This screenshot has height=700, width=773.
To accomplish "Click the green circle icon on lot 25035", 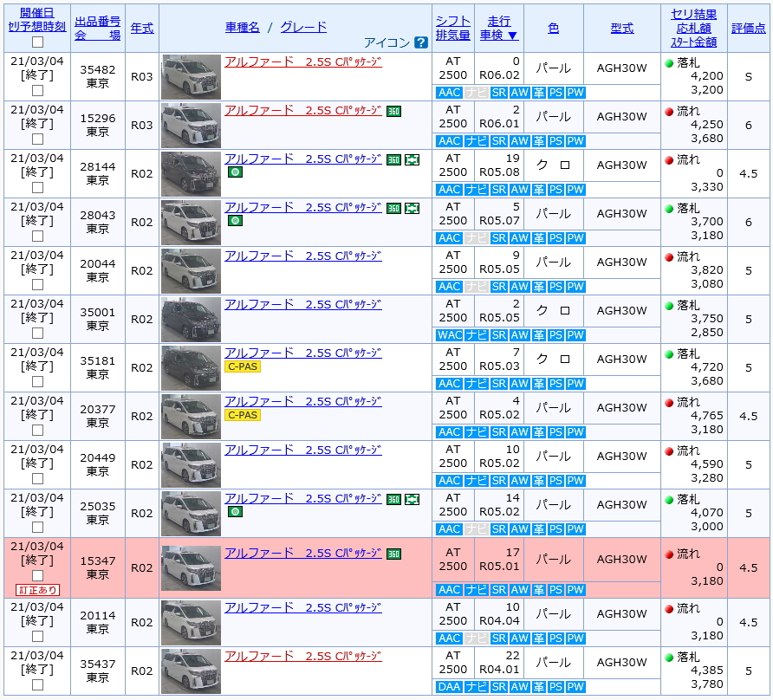I will (x=235, y=512).
